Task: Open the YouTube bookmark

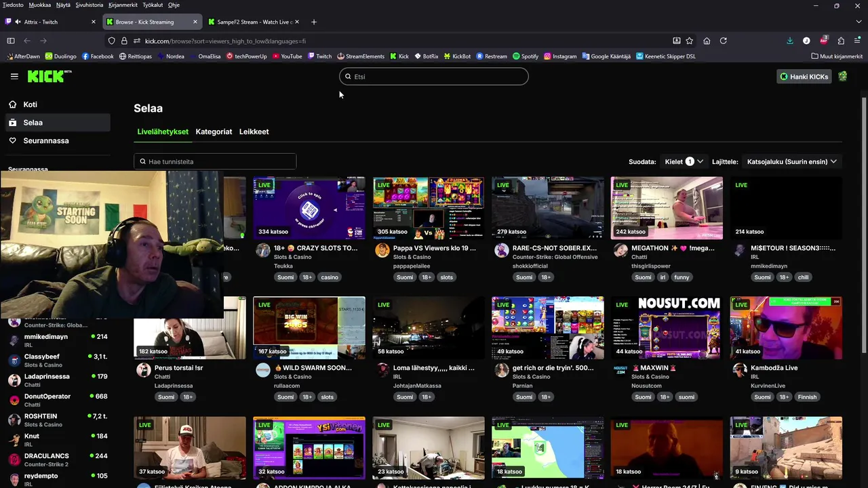Action: click(287, 56)
